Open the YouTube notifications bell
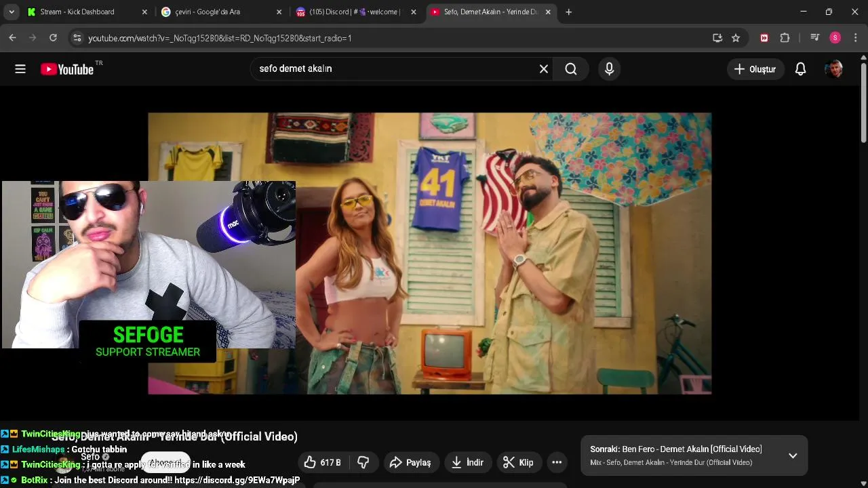This screenshot has width=868, height=488. click(x=800, y=69)
